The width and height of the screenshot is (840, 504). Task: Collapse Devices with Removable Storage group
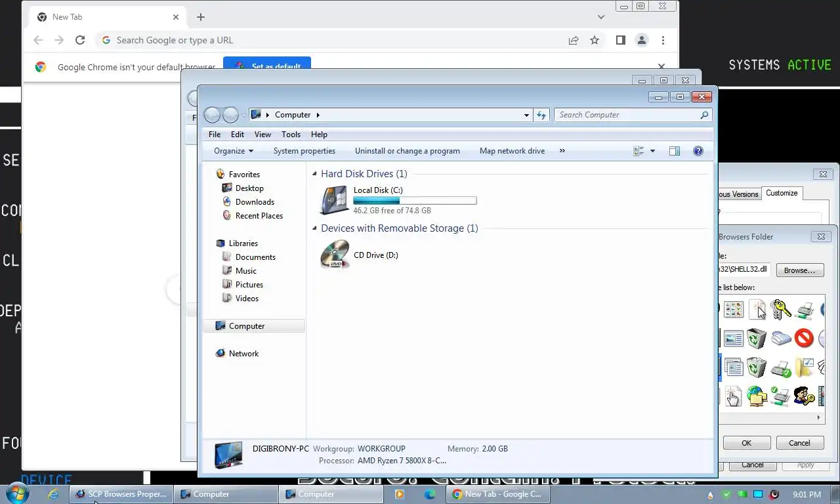(x=315, y=228)
